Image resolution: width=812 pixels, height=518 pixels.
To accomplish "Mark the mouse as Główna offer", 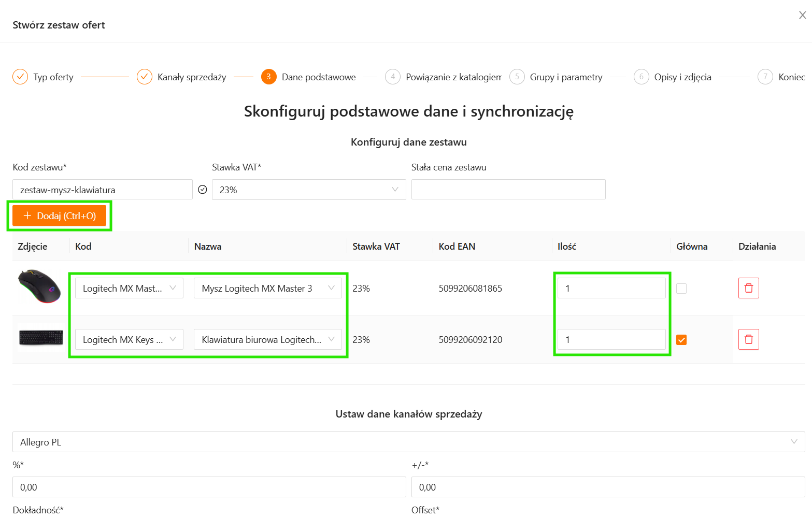I will (x=681, y=289).
